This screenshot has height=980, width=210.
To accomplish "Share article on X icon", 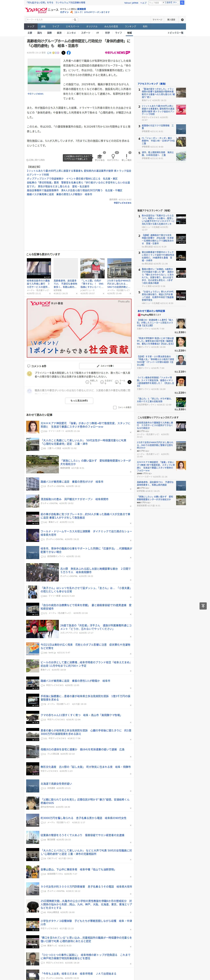I will 63,53.
